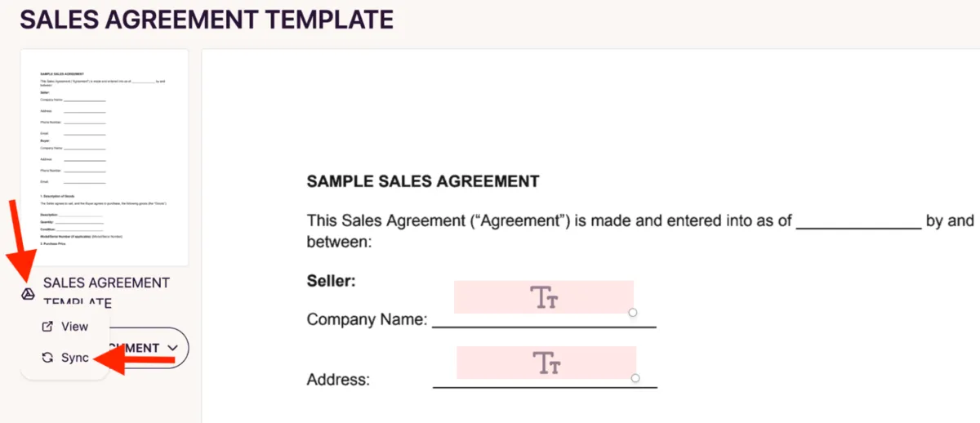Click the SALES AGREEMENT TEMPLATE page heading

point(207,19)
